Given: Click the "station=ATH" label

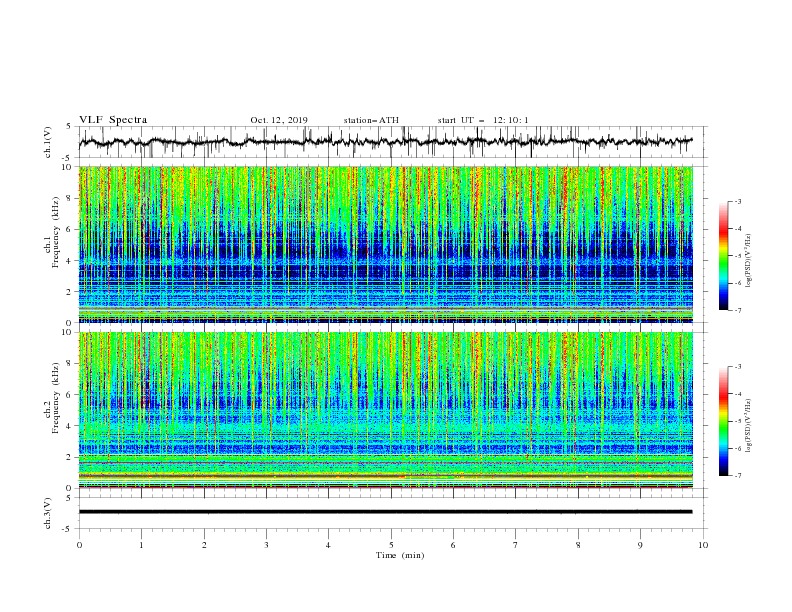Looking at the screenshot, I should click(x=371, y=120).
